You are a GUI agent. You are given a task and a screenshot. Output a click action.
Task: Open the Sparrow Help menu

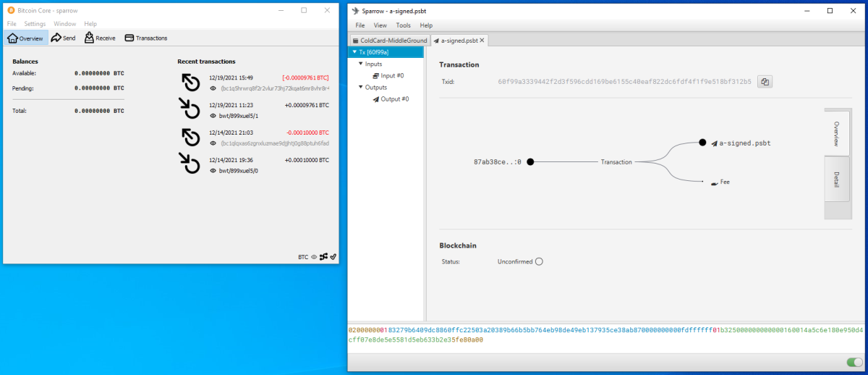click(426, 25)
